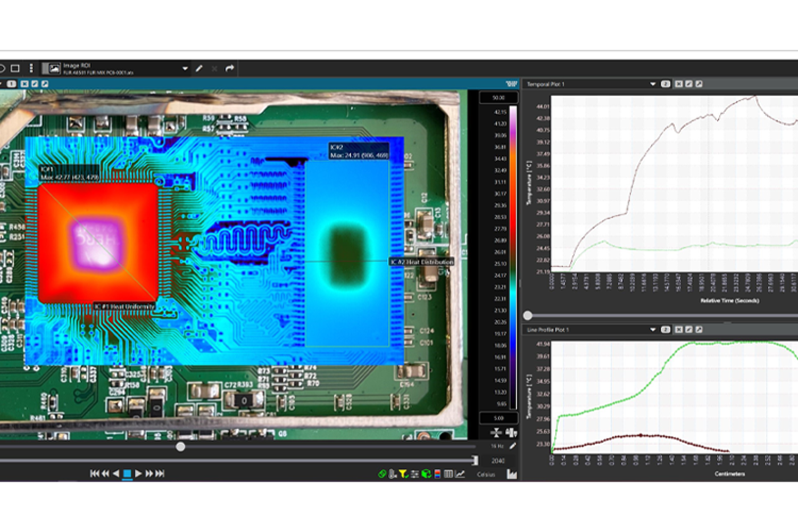Click the histogram icon next to Celsius
The width and height of the screenshot is (798, 532).
512,474
